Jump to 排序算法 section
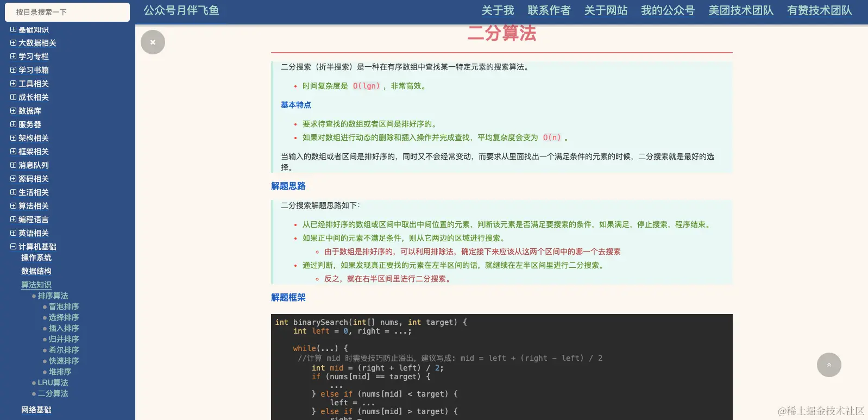868x420 pixels. pos(53,296)
